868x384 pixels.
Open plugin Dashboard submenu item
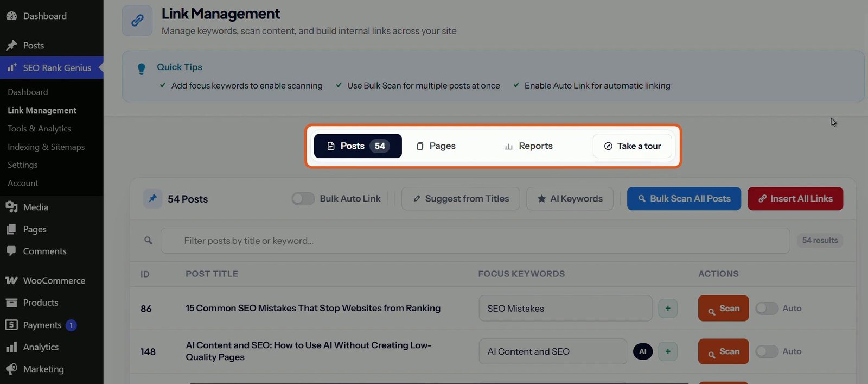[28, 92]
